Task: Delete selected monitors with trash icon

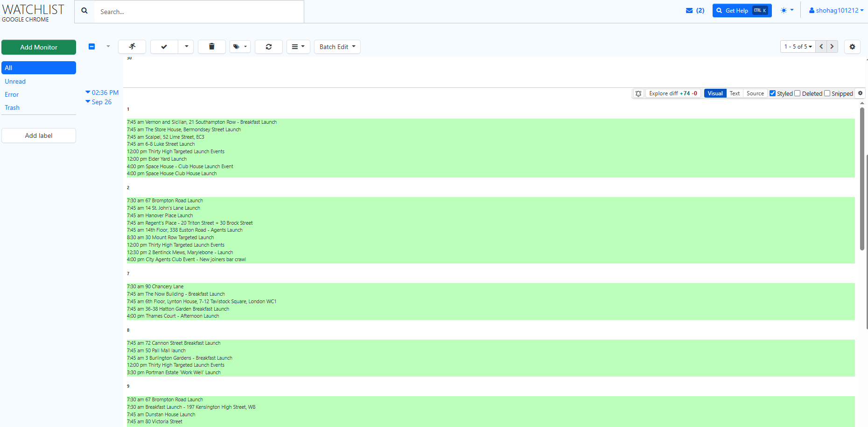Action: coord(211,47)
